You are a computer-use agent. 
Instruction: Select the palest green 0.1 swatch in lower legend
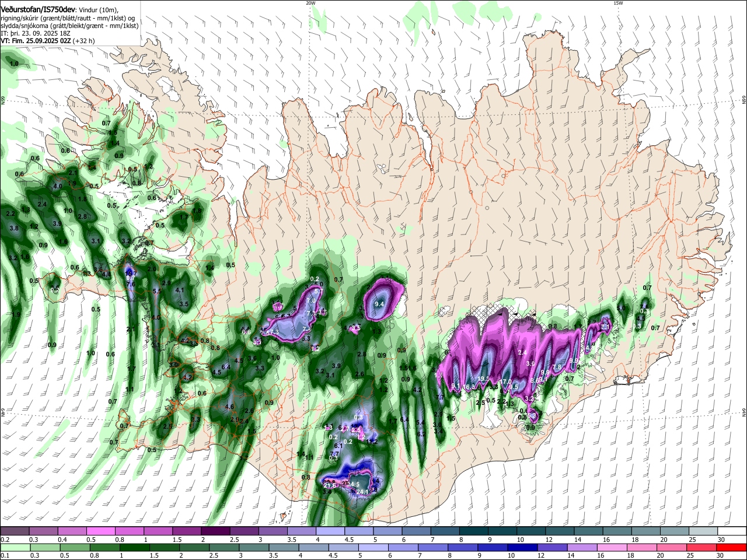tap(15, 548)
